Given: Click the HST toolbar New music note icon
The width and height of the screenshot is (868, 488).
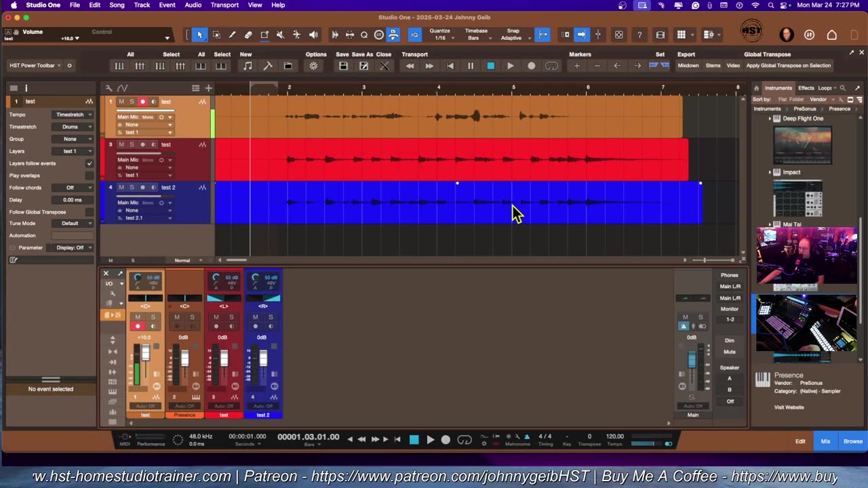Looking at the screenshot, I should point(248,66).
